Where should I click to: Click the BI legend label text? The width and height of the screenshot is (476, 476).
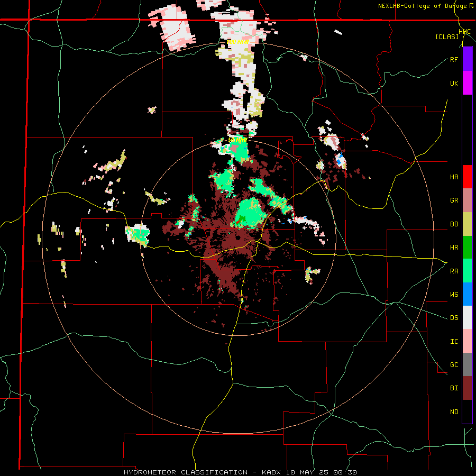454,388
